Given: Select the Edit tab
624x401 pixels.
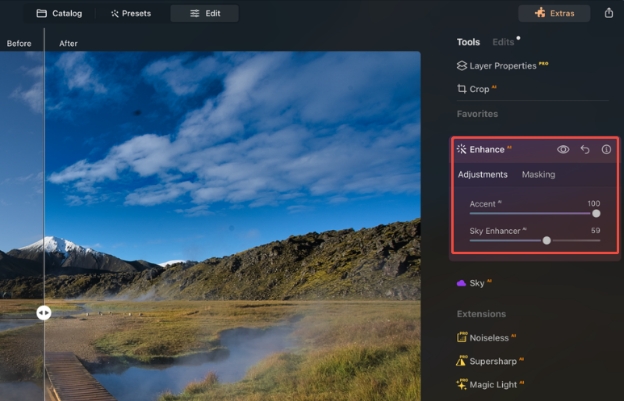Looking at the screenshot, I should coord(205,14).
